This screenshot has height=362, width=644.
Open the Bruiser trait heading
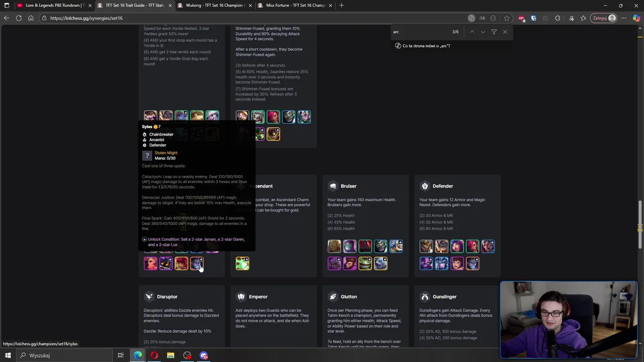point(349,186)
